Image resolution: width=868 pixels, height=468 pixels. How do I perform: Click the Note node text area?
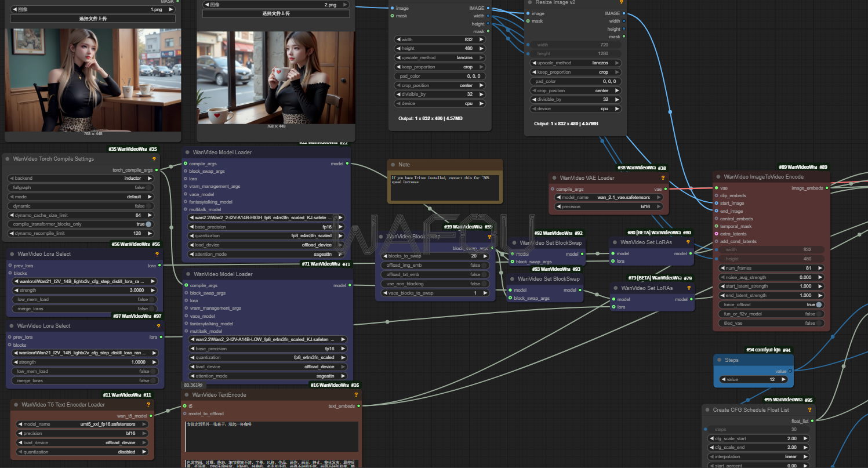tap(444, 187)
